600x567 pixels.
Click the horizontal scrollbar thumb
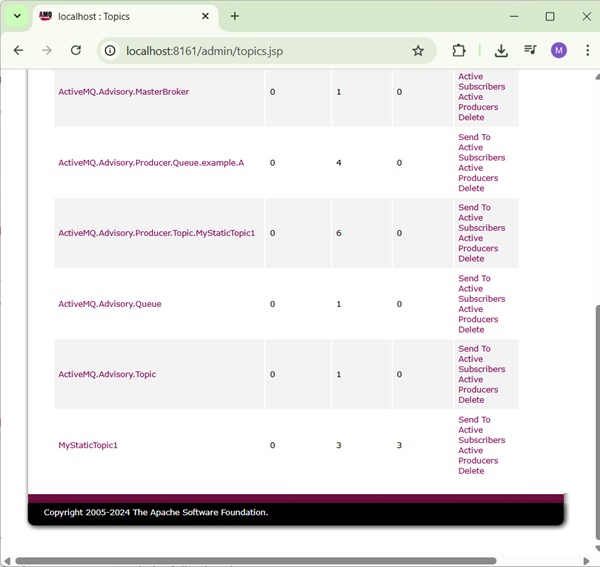[x=256, y=561]
